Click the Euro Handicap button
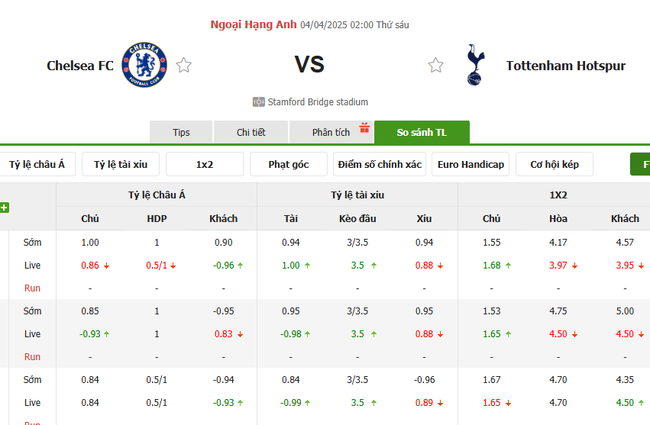The image size is (650, 425). [471, 165]
